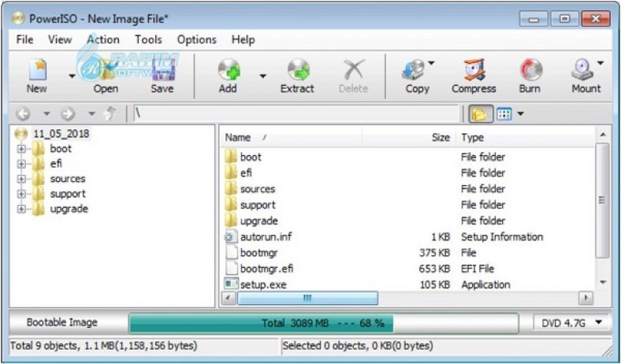Expand the boot folder in tree
The image size is (621, 364).
point(21,149)
